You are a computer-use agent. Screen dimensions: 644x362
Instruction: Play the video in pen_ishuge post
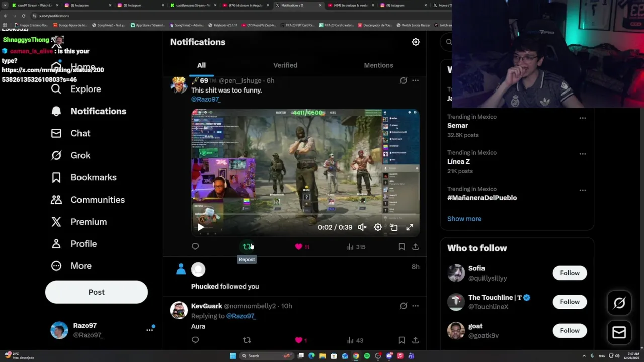201,227
